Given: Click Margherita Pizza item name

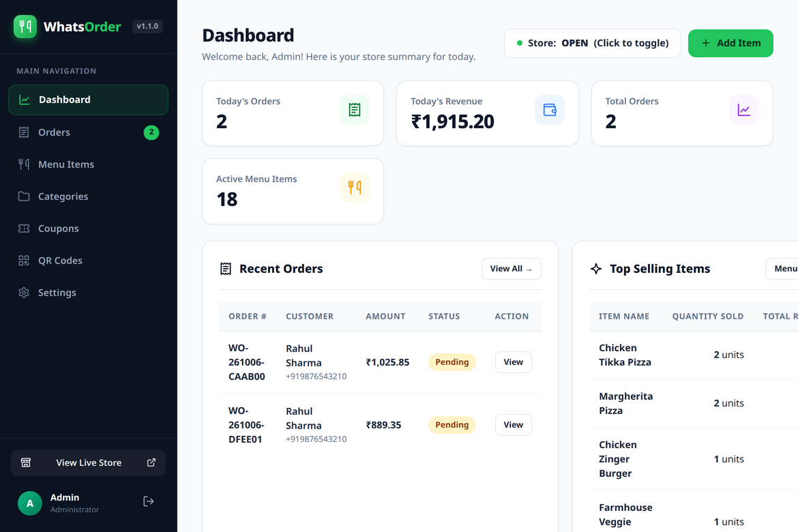Looking at the screenshot, I should (626, 403).
